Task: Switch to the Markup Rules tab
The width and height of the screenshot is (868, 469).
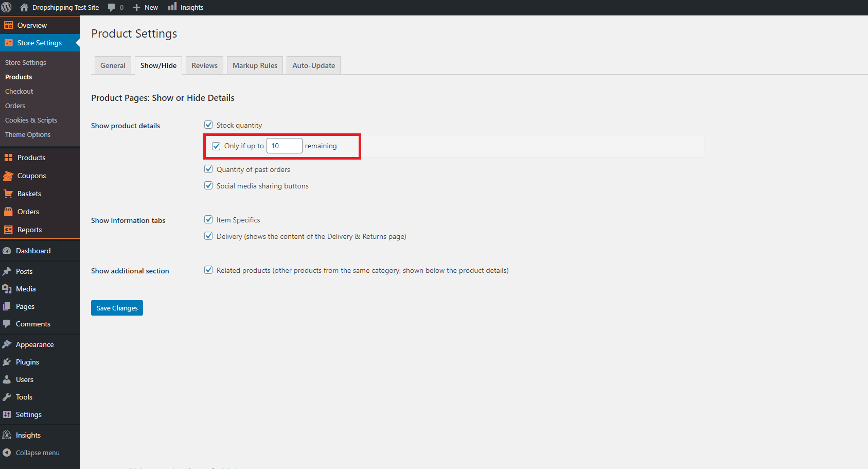Action: tap(255, 65)
